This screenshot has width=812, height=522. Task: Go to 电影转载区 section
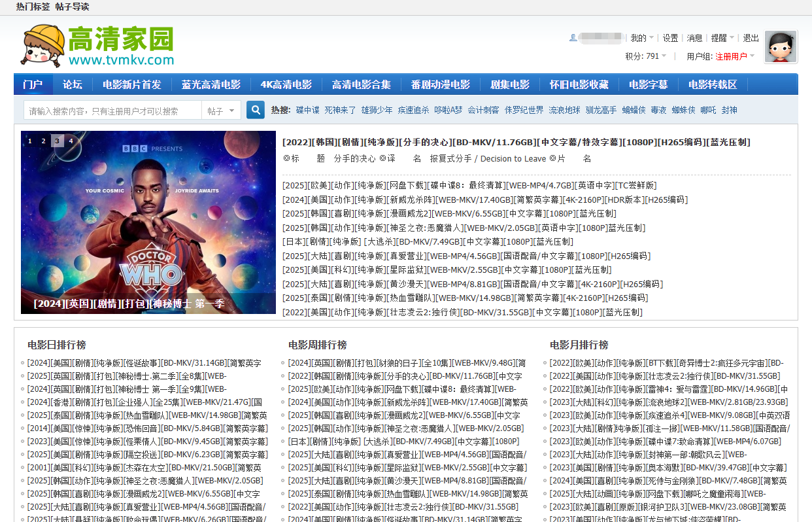[713, 84]
